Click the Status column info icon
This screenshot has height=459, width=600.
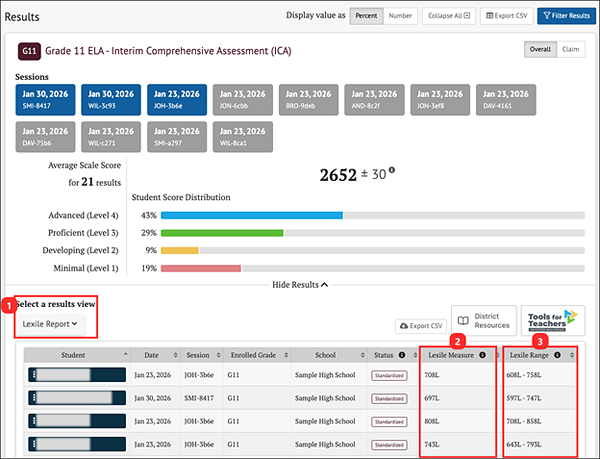pyautogui.click(x=402, y=355)
